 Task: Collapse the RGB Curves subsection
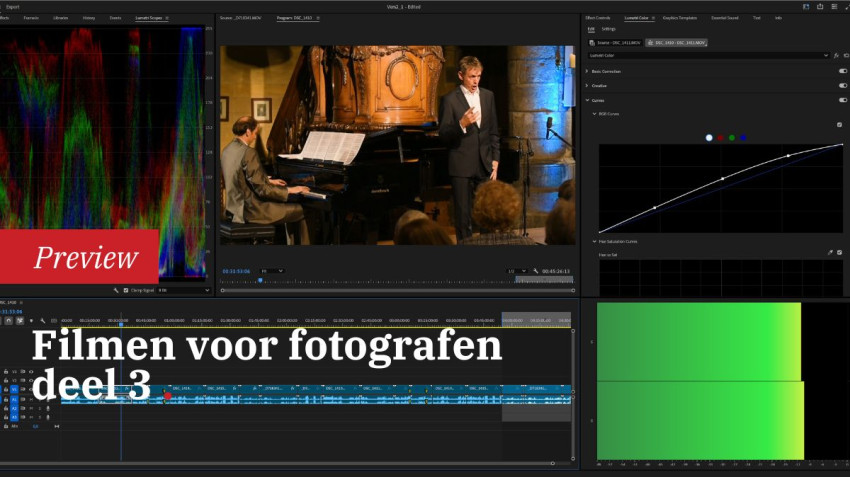pyautogui.click(x=594, y=114)
